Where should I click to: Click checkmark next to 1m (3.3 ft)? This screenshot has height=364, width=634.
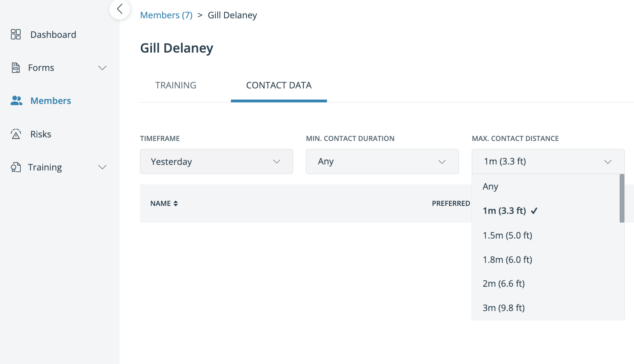[534, 211]
